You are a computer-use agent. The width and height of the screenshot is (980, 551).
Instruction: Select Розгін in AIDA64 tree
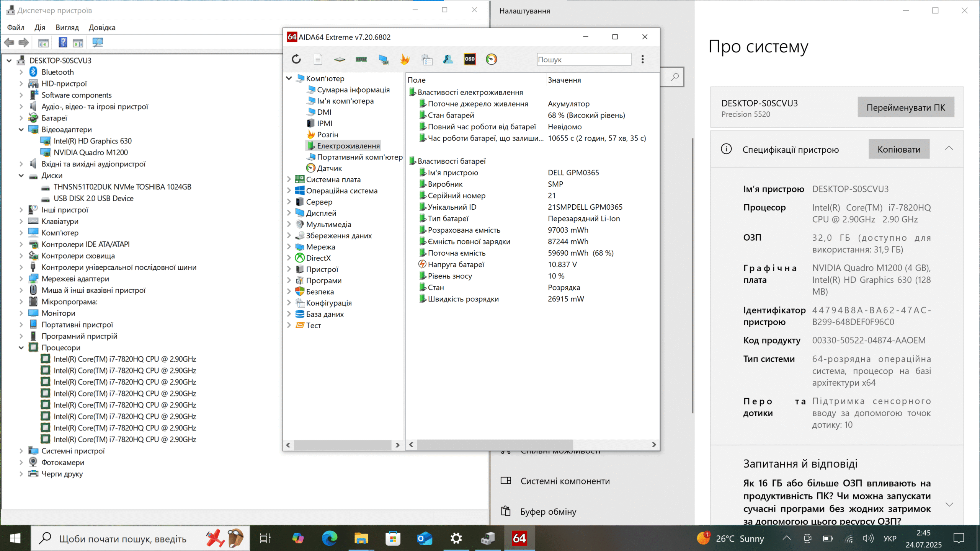coord(327,135)
